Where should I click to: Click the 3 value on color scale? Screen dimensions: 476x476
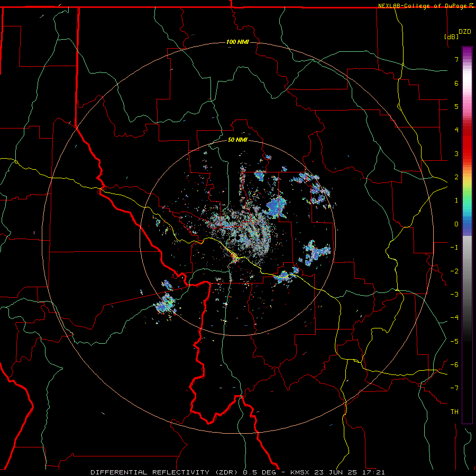(456, 153)
